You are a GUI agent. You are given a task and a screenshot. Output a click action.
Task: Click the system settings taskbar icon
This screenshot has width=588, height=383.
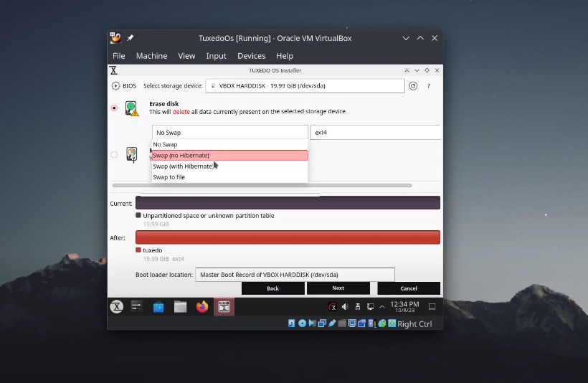click(x=137, y=307)
